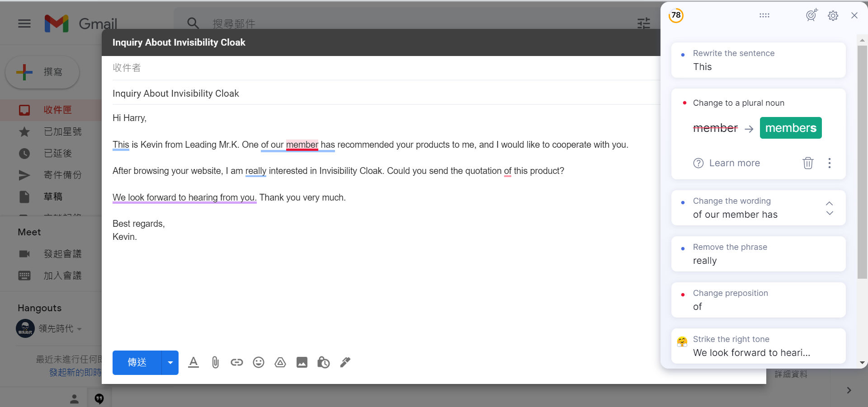Screen dimensions: 868x407
Task: Insert a photo with the image icon
Action: point(302,362)
